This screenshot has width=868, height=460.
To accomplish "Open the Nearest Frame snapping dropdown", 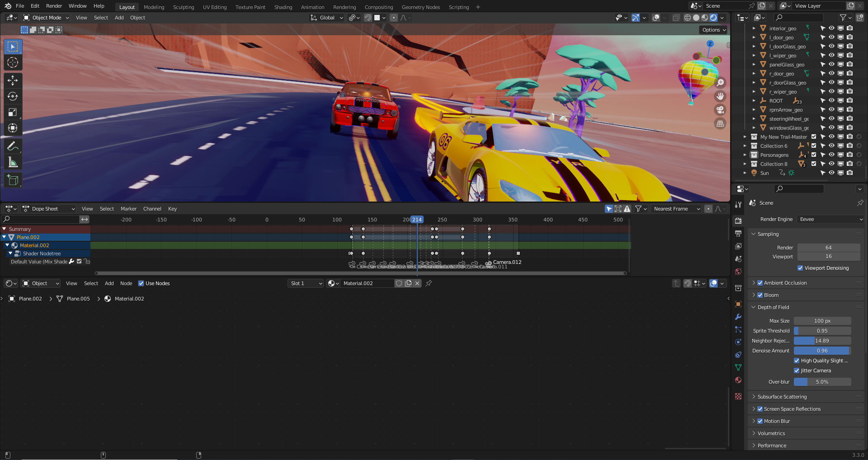I will click(x=676, y=209).
